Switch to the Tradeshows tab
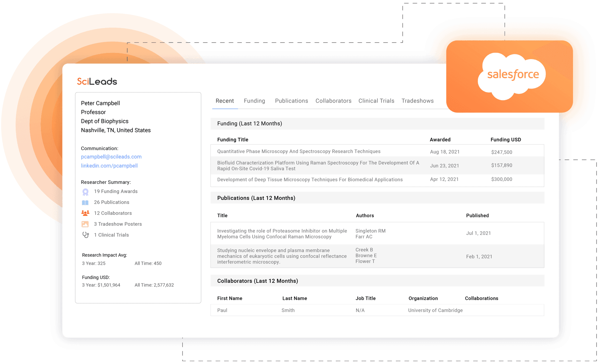603x364 pixels. click(418, 101)
